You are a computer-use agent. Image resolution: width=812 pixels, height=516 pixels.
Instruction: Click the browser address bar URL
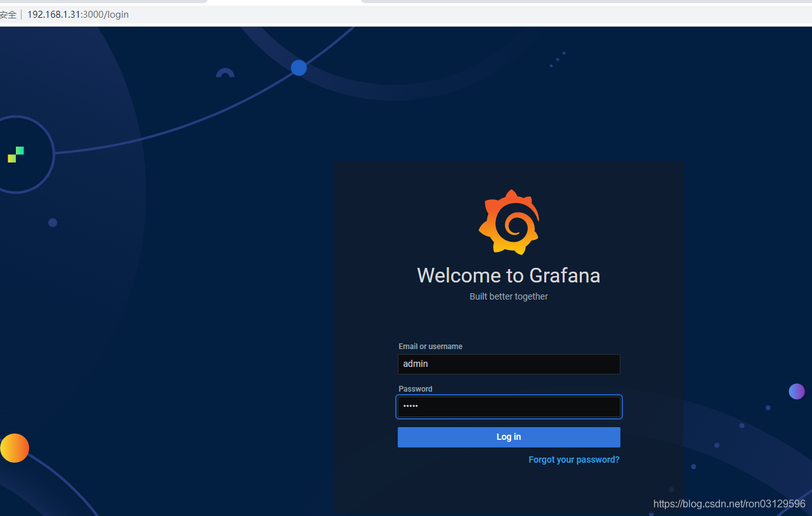coord(78,15)
